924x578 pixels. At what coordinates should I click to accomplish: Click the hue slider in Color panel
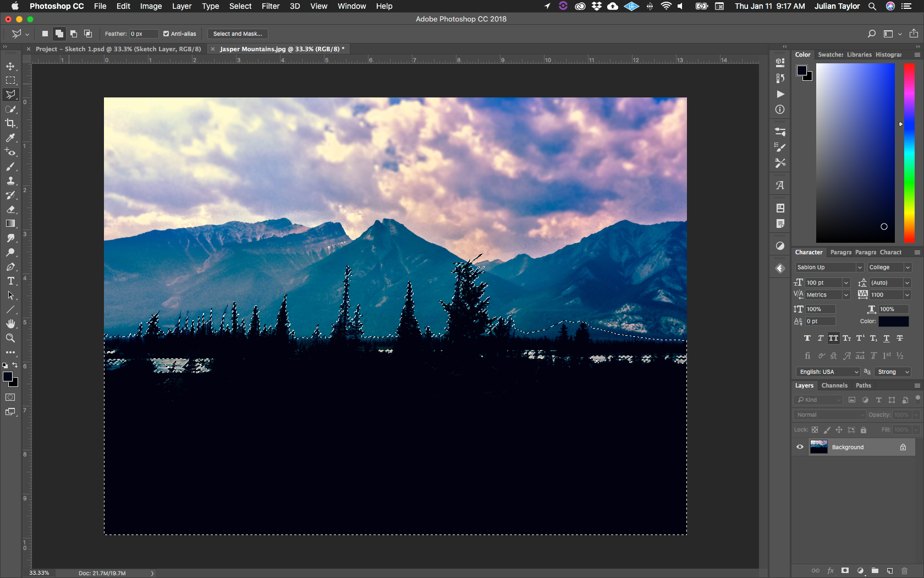909,152
